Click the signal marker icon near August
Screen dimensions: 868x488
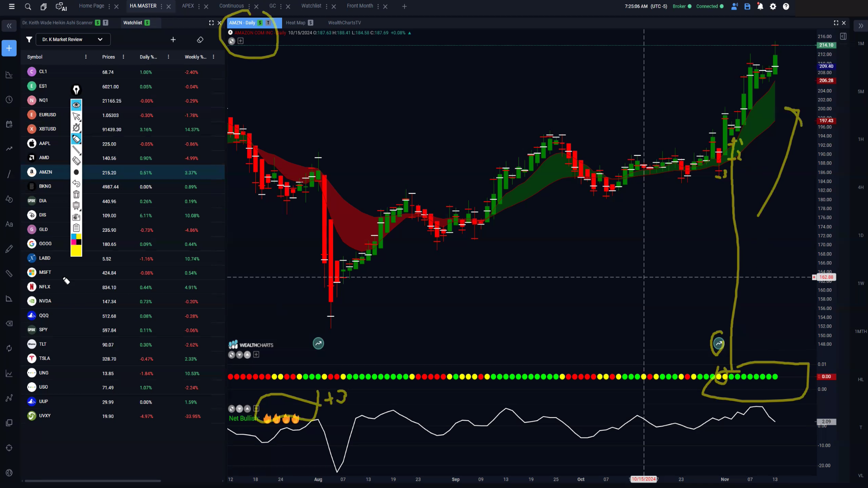[318, 344]
